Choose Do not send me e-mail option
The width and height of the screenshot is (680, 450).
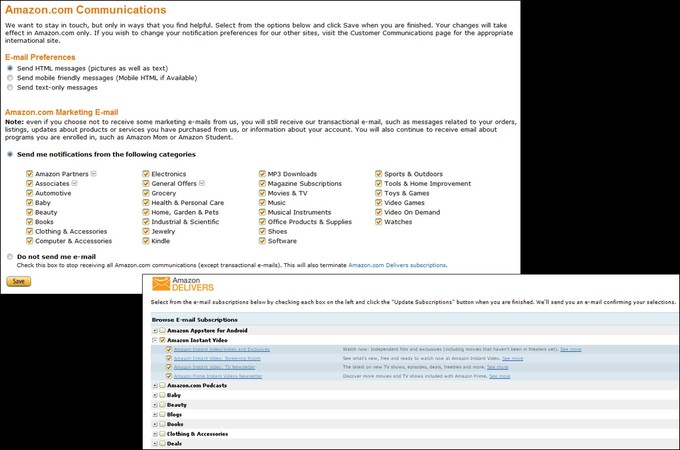pos(10,257)
